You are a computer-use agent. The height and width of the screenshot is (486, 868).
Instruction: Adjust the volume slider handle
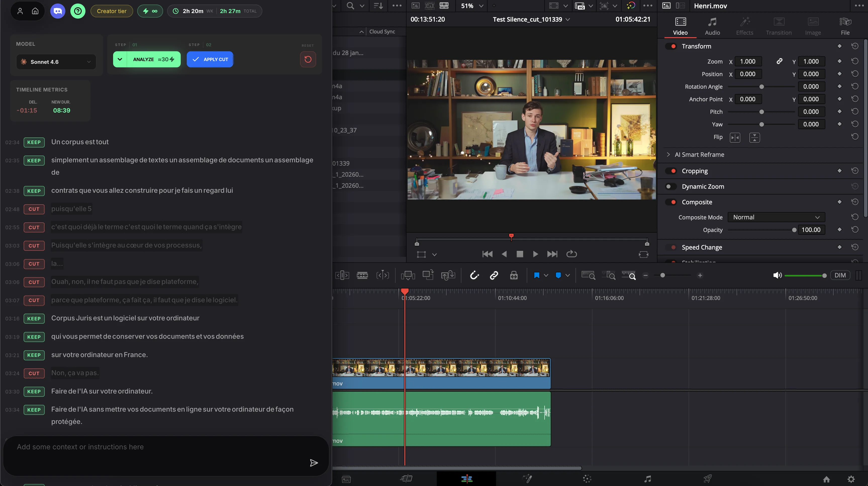coord(824,276)
